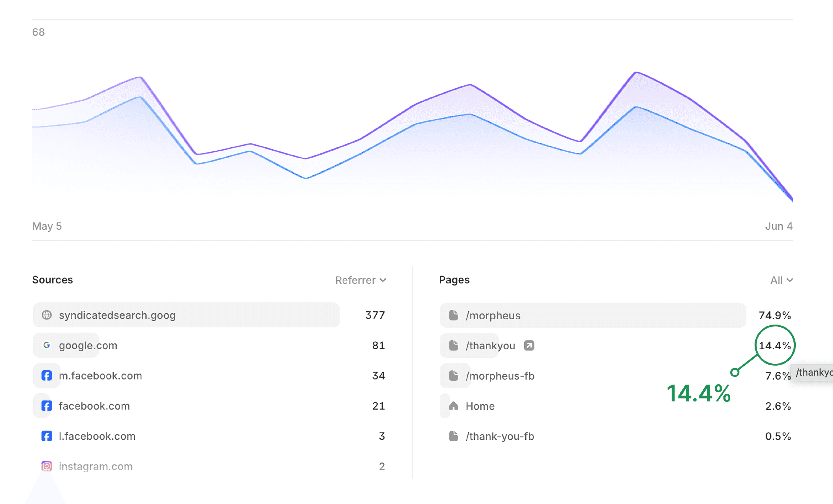Viewport: 833px width, 504px height.
Task: Select the facebook.com referrer entry
Action: [x=94, y=406]
